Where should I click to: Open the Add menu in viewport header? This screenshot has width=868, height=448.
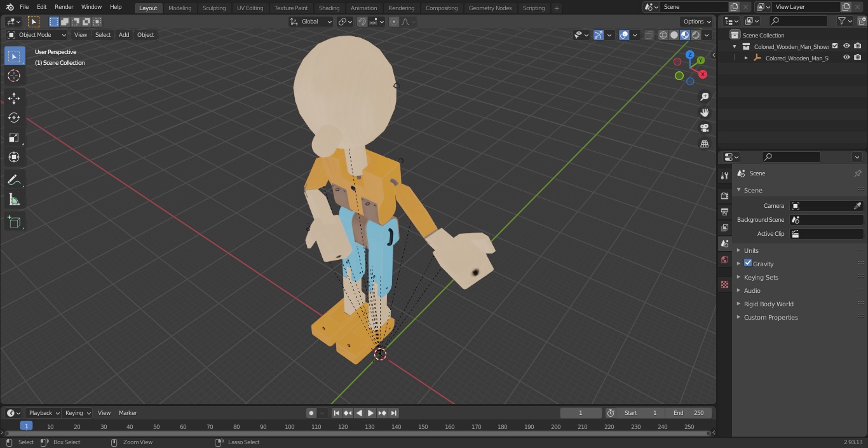coord(124,35)
